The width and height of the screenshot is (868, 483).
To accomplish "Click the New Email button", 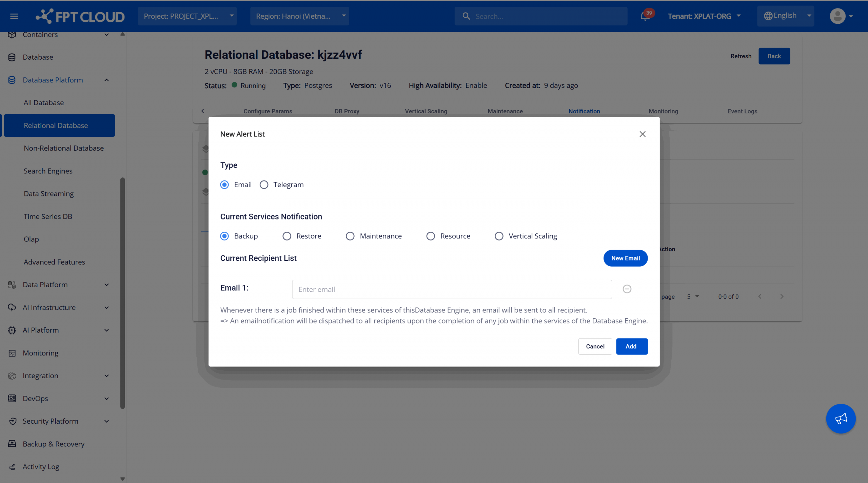I will click(x=625, y=258).
